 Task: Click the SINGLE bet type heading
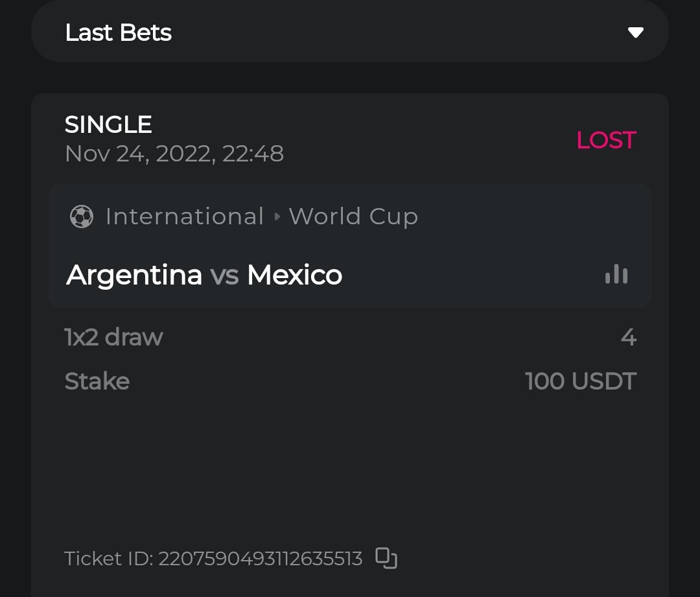coord(108,124)
